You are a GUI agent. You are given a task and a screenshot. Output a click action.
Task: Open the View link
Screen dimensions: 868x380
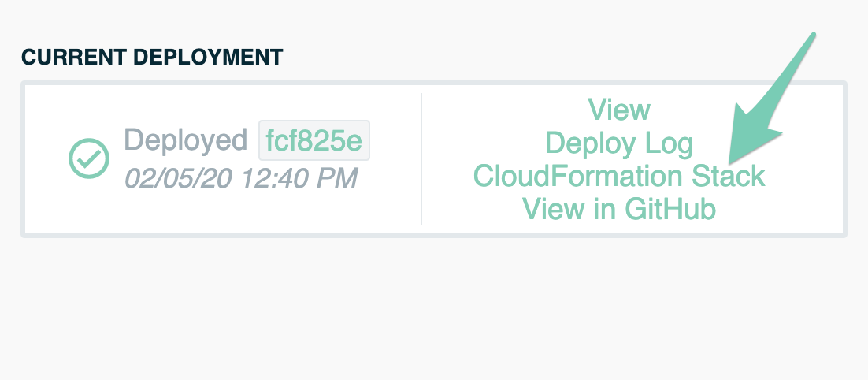pos(619,109)
